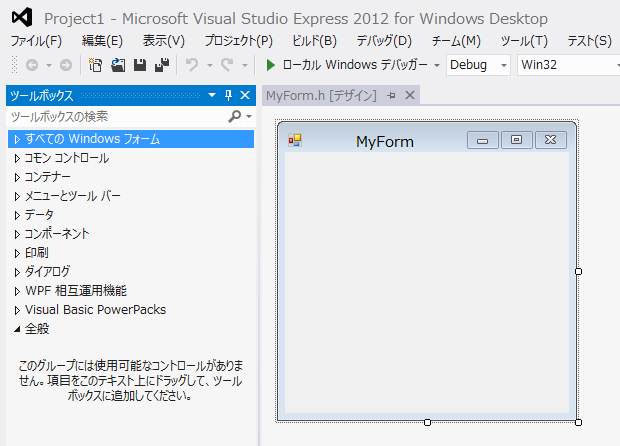Open the toolbox window position dropdown arrow
The width and height of the screenshot is (620, 446).
[212, 95]
